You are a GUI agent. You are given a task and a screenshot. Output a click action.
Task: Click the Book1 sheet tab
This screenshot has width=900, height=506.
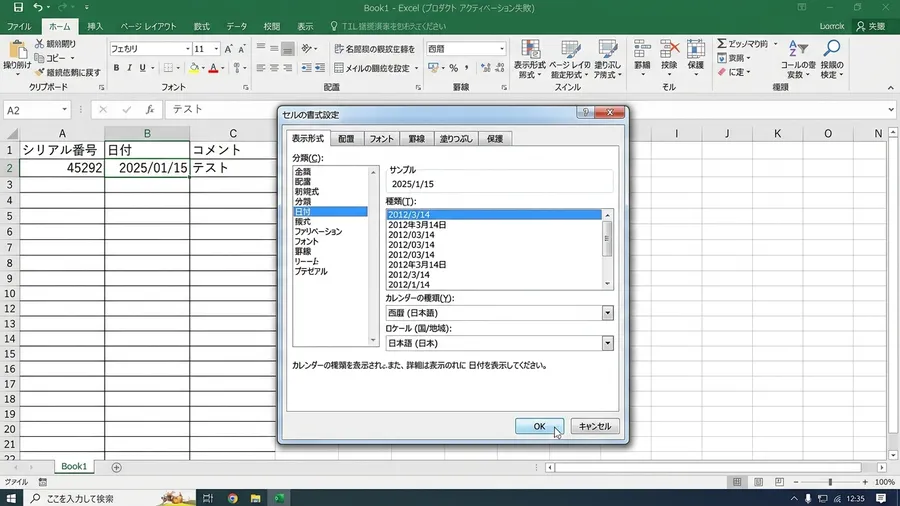tap(74, 466)
